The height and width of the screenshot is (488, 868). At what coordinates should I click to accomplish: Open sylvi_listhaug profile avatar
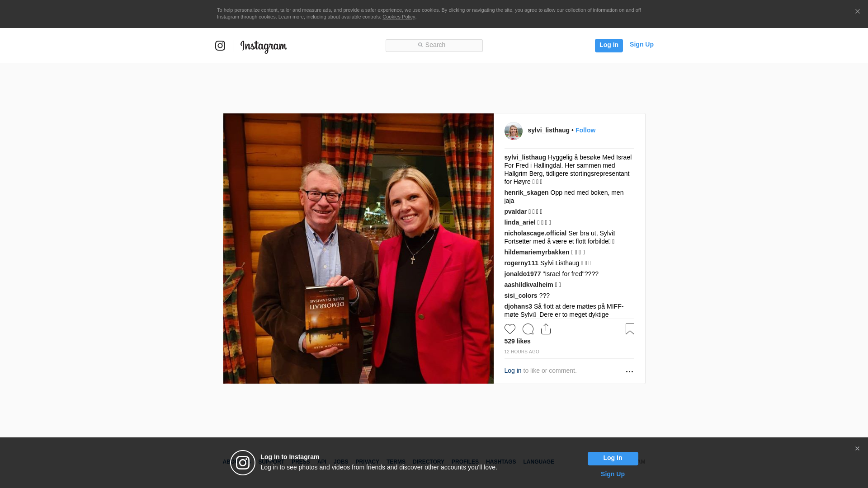tap(514, 131)
